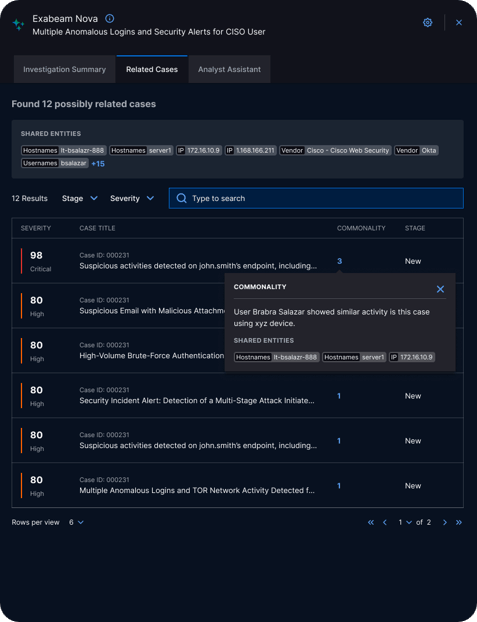Image resolution: width=477 pixels, height=622 pixels.
Task: Jump to last page with double-right arrows
Action: pos(459,522)
